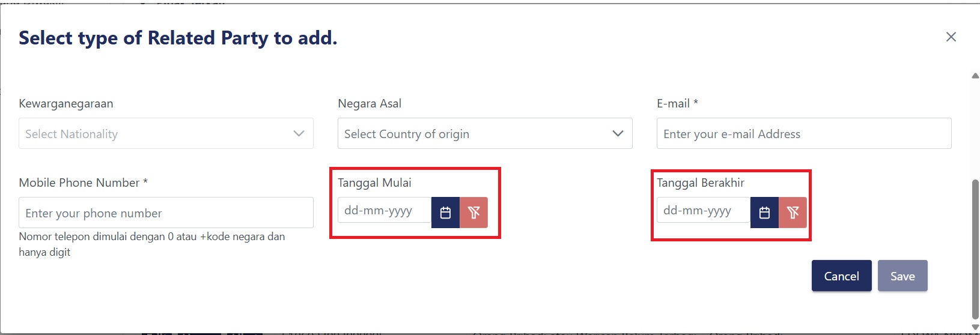Close the Related Party dialog
The width and height of the screenshot is (980, 335).
pos(951,37)
